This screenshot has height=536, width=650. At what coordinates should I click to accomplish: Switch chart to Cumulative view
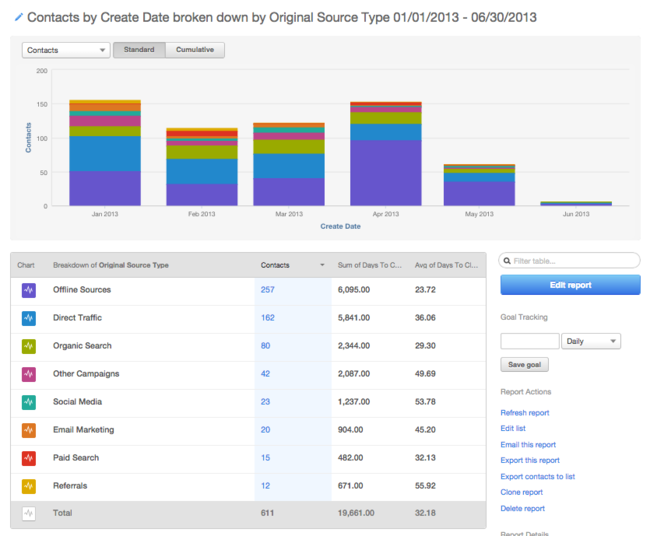click(x=195, y=50)
